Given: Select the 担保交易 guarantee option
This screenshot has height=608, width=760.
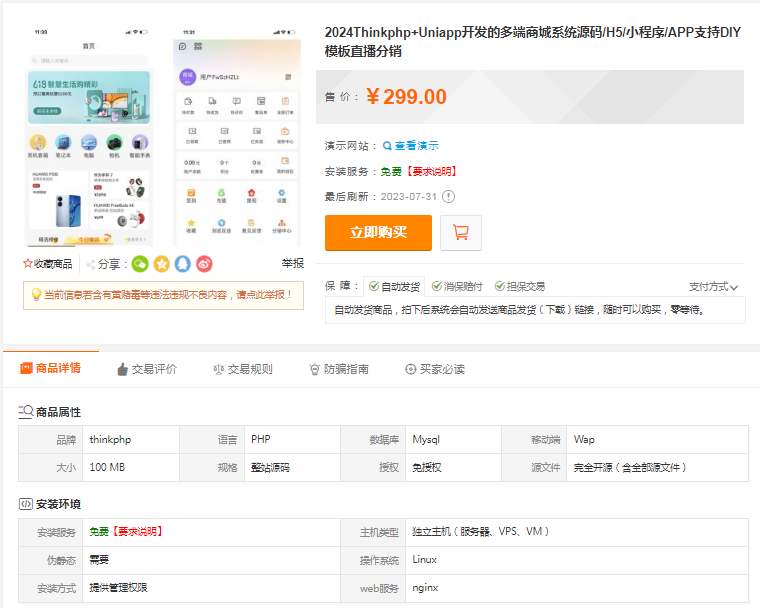Looking at the screenshot, I should click(519, 286).
